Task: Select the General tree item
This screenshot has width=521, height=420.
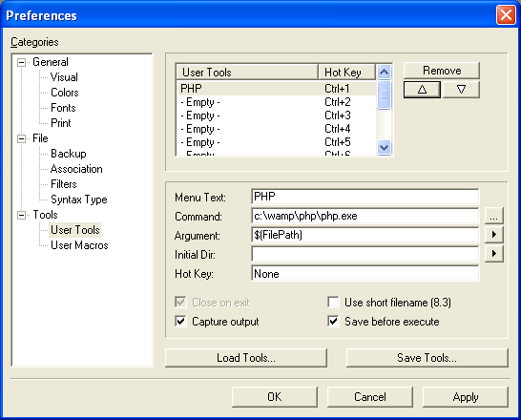Action: [x=51, y=62]
